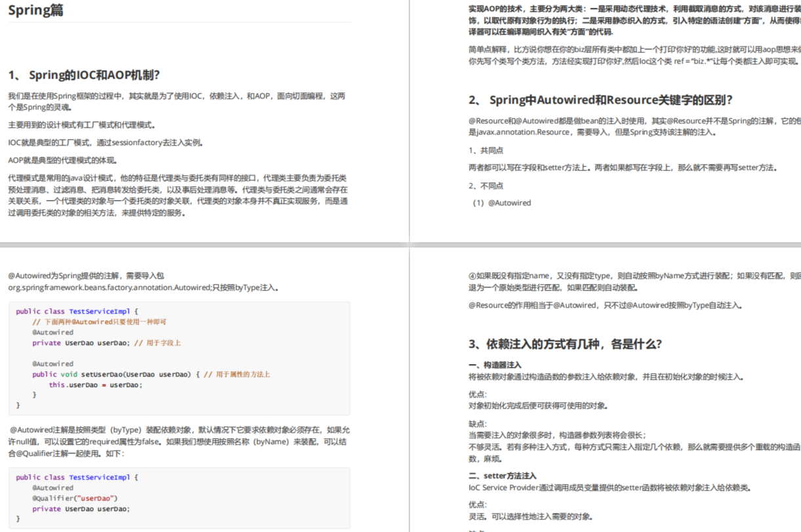
Task: Click line "当需要注入的对象很多时，构造器参数列表将会很长;"
Action: [x=558, y=435]
